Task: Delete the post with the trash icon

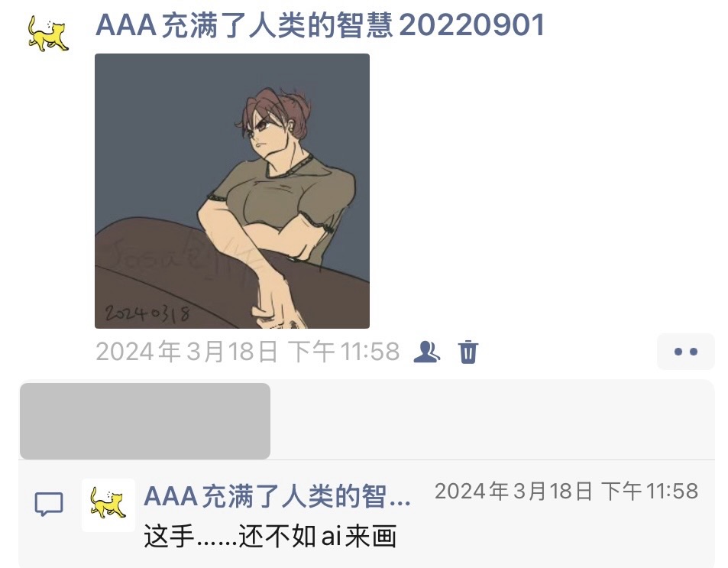Action: 468,352
